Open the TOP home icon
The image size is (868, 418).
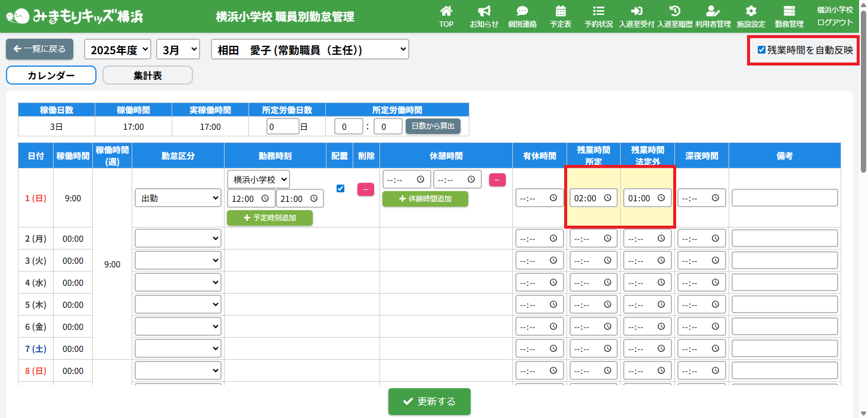point(446,11)
